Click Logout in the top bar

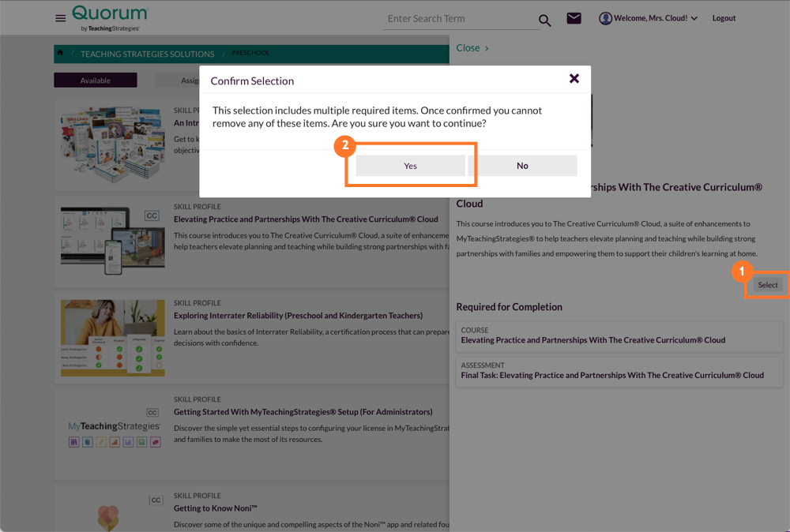pos(724,17)
